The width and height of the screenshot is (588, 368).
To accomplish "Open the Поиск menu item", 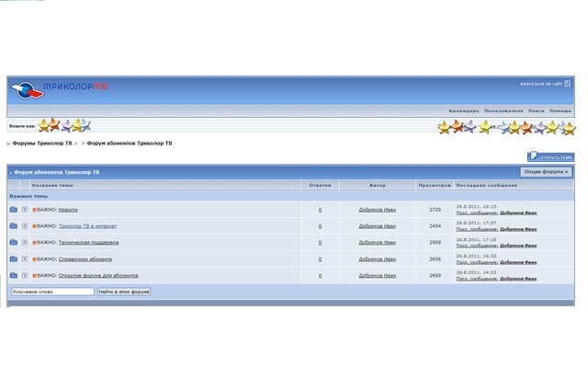I will pyautogui.click(x=537, y=110).
